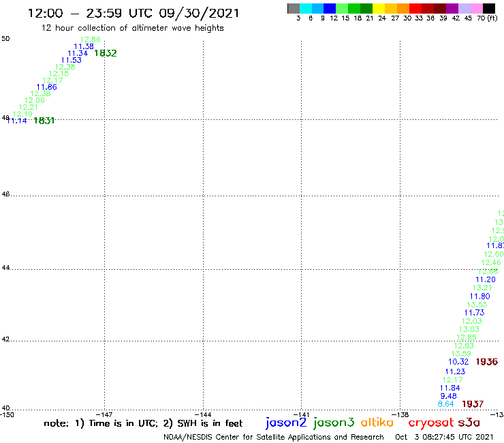Click the date range title '12:00 – 23:59 UTC 09/30/2021'
This screenshot has height=443, width=504.
pos(133,14)
